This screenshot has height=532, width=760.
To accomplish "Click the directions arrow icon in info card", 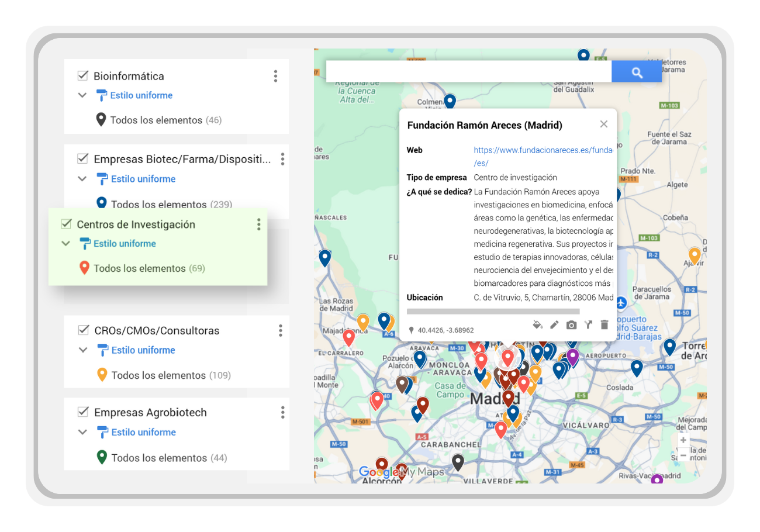I will [x=588, y=324].
